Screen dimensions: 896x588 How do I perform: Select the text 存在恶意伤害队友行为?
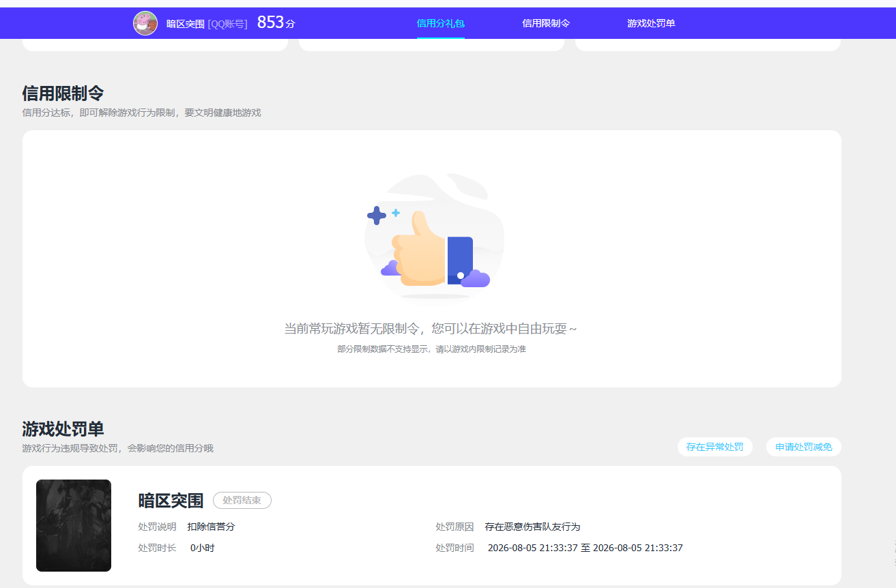coord(533,527)
